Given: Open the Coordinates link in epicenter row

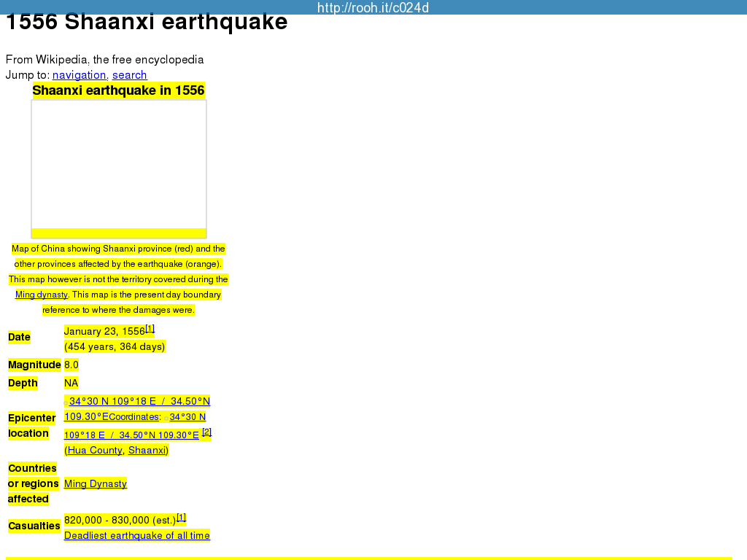Looking at the screenshot, I should [x=133, y=417].
